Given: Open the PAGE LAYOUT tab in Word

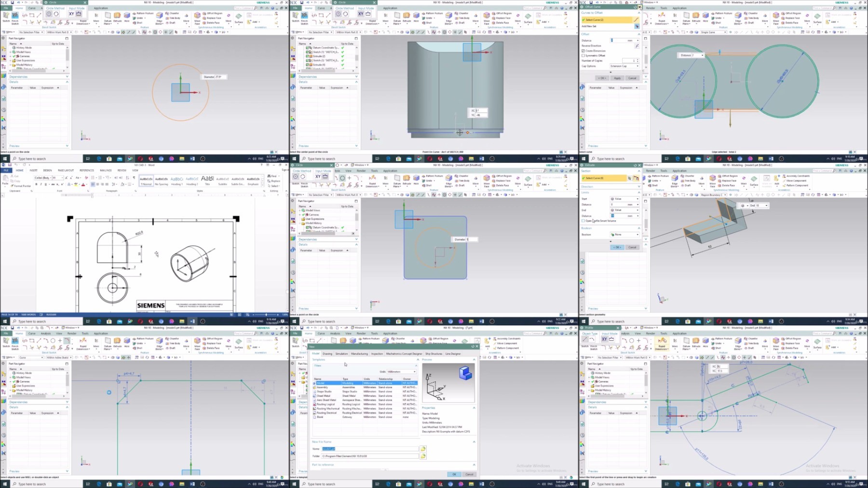Looking at the screenshot, I should [66, 170].
